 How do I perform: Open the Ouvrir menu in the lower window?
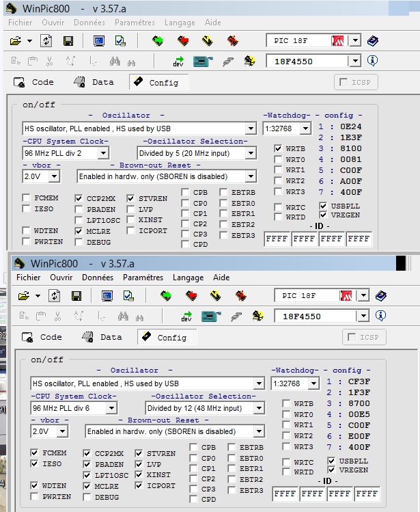[x=61, y=278]
